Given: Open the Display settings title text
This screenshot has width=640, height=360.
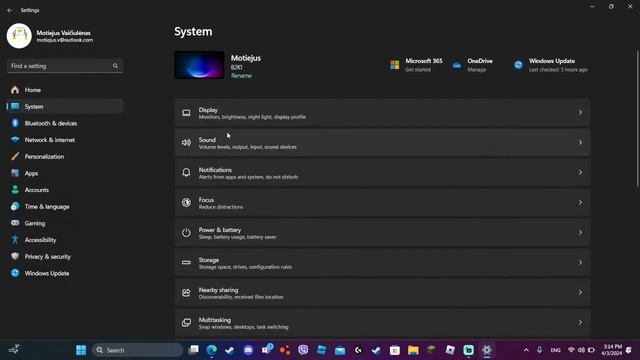Looking at the screenshot, I should click(208, 110).
